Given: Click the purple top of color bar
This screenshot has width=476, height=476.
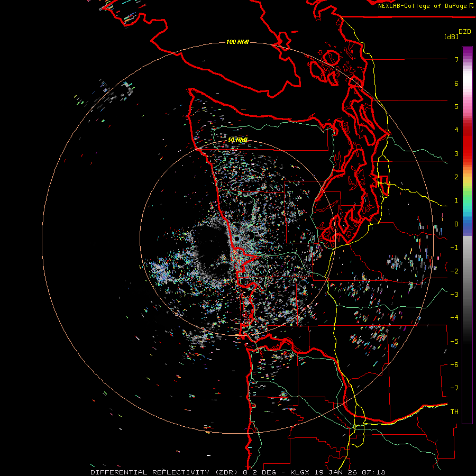Looking at the screenshot, I should click(x=467, y=52).
